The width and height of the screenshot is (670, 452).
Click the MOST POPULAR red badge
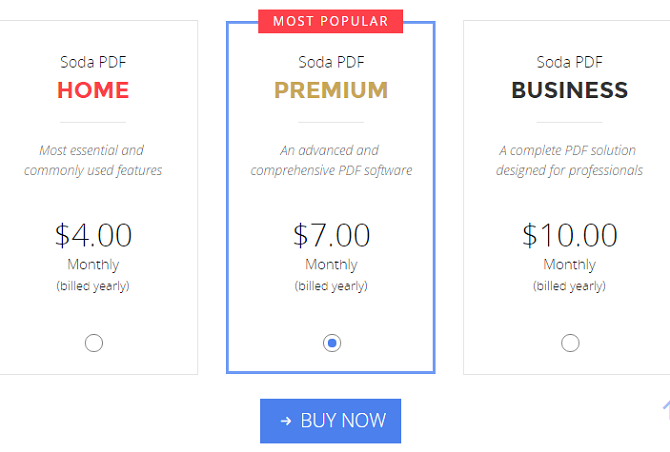click(x=330, y=21)
